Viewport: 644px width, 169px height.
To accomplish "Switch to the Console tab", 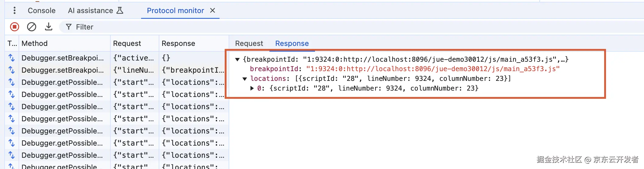I will (x=42, y=11).
